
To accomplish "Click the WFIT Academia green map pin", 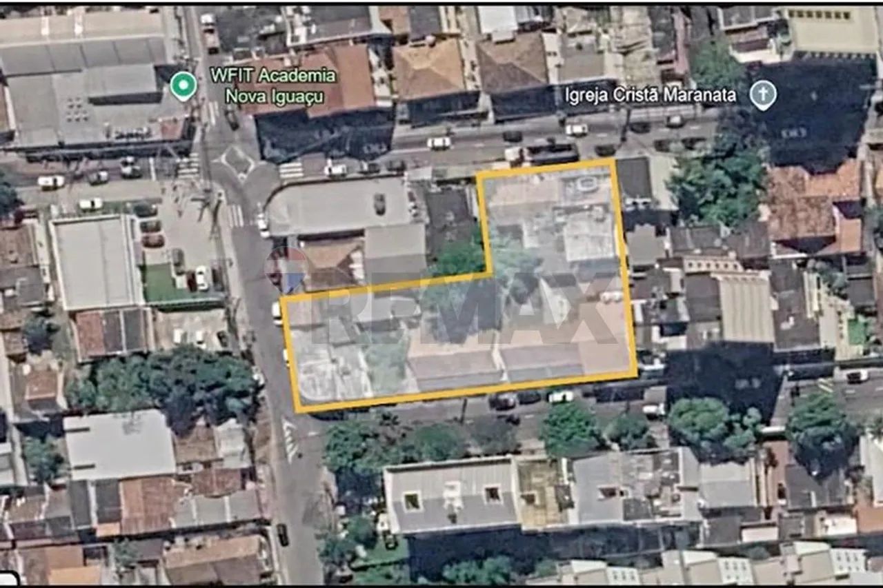I will [183, 85].
